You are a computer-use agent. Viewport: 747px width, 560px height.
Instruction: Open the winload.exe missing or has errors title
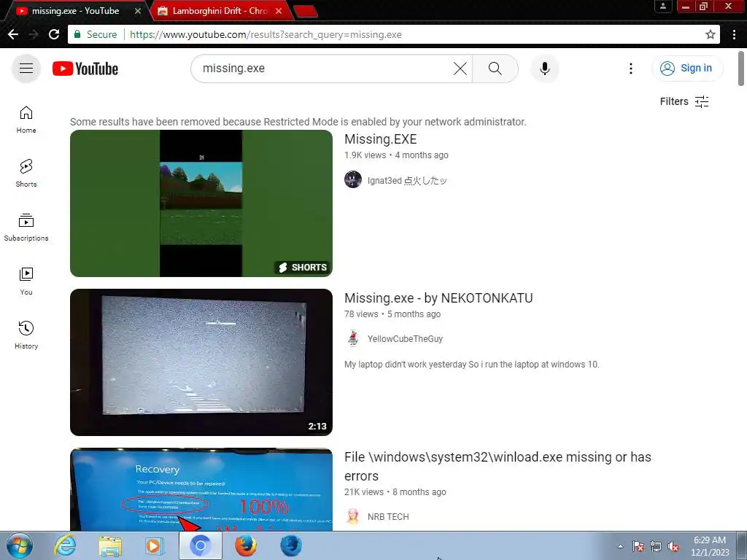tap(498, 466)
